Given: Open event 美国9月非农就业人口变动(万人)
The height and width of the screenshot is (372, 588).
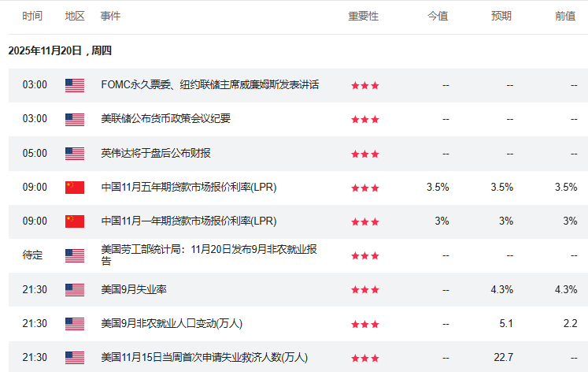Looking at the screenshot, I should click(172, 324).
